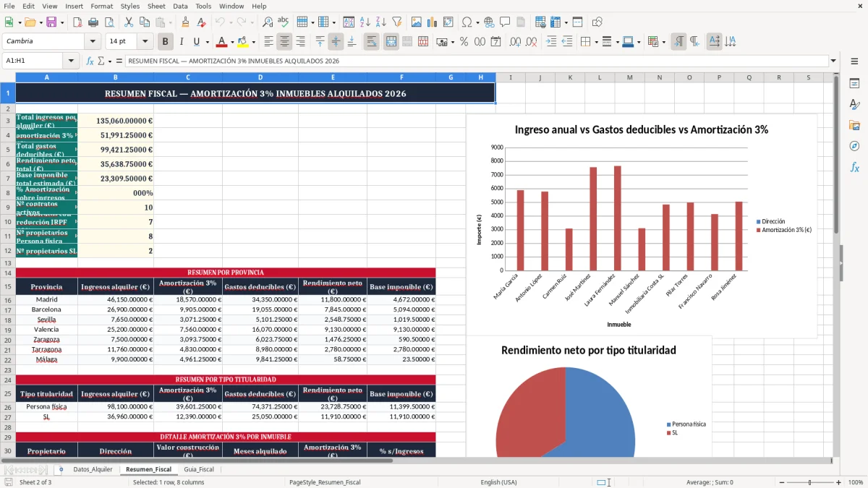This screenshot has height=488, width=868.
Task: Expand the formula bar
Action: pos(833,61)
